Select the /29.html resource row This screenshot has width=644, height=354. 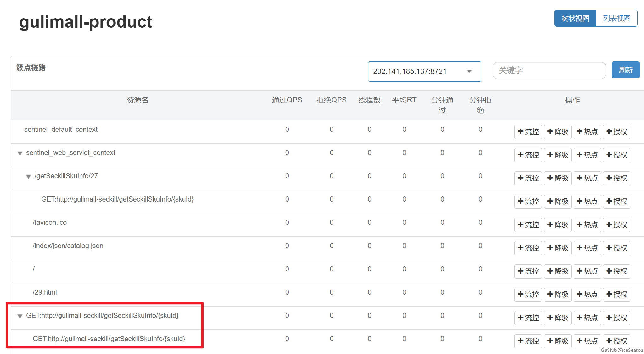point(45,292)
